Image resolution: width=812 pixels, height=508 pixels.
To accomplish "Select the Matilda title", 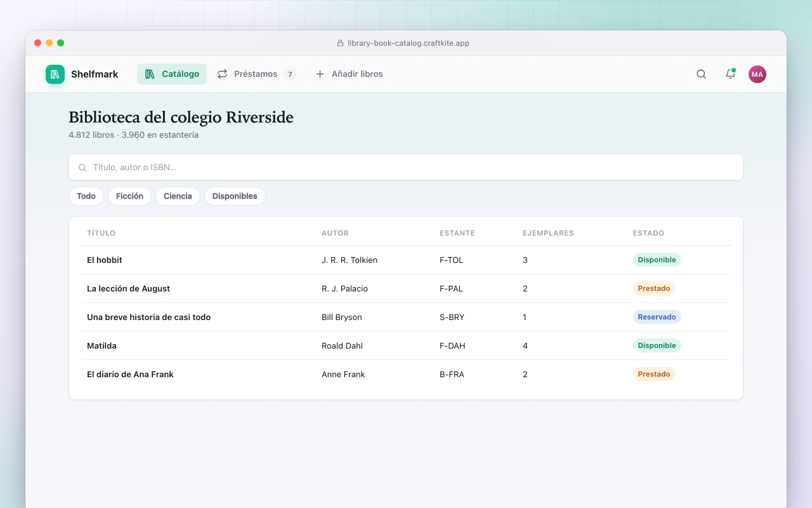I will point(101,345).
